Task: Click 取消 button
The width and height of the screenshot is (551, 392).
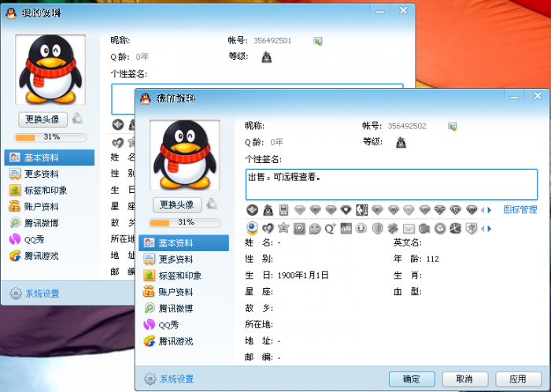Action: point(465,379)
